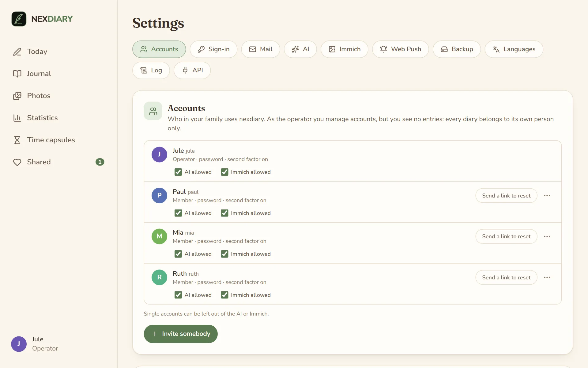588x368 pixels.
Task: Toggle Immich allowed for Mia
Action: point(225,254)
